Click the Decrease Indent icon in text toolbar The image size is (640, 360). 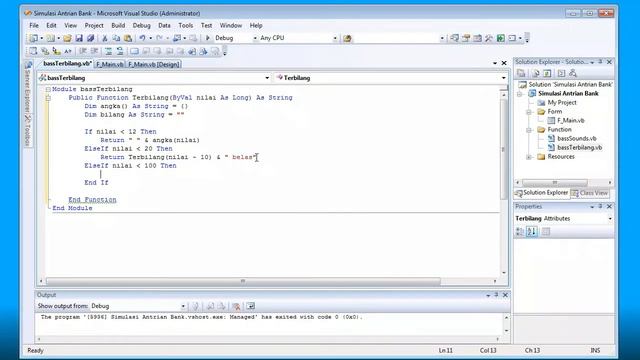[x=83, y=51]
